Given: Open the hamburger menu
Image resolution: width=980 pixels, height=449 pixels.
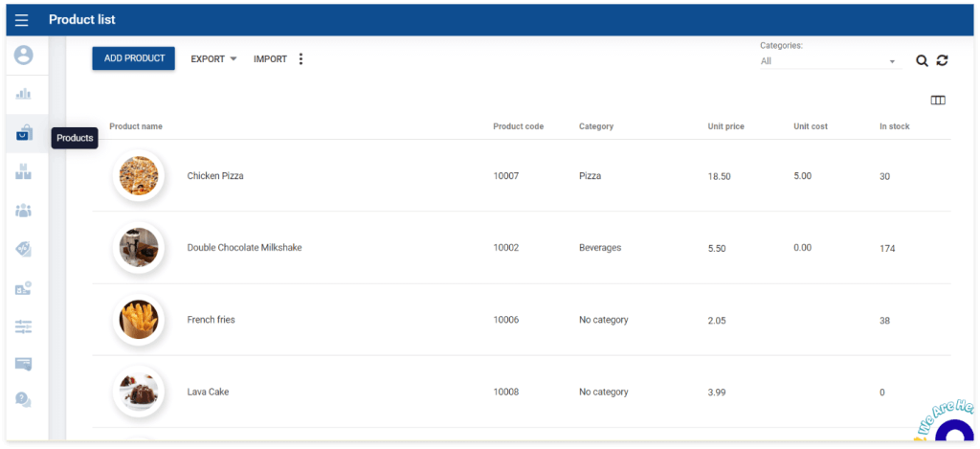Looking at the screenshot, I should pos(22,20).
